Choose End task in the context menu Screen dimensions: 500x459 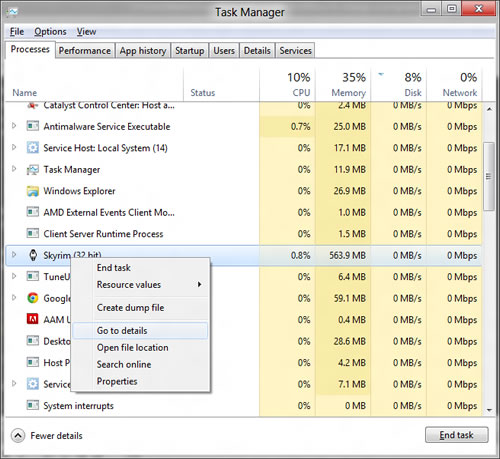[141, 268]
